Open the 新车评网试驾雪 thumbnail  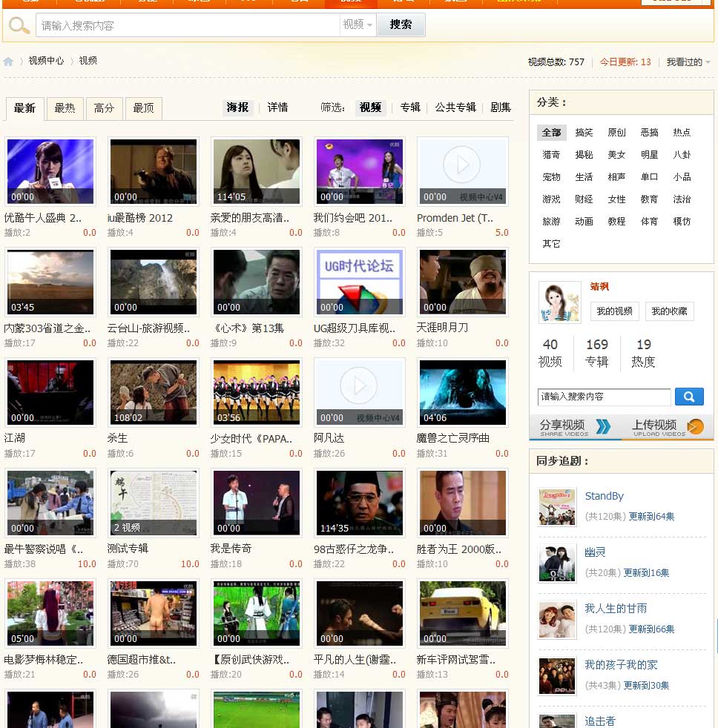463,613
